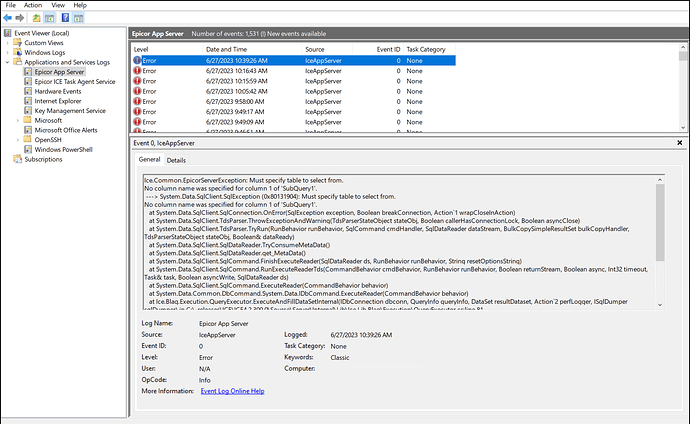Click the Back arrow toolbar icon
The width and height of the screenshot is (690, 424).
coord(8,18)
